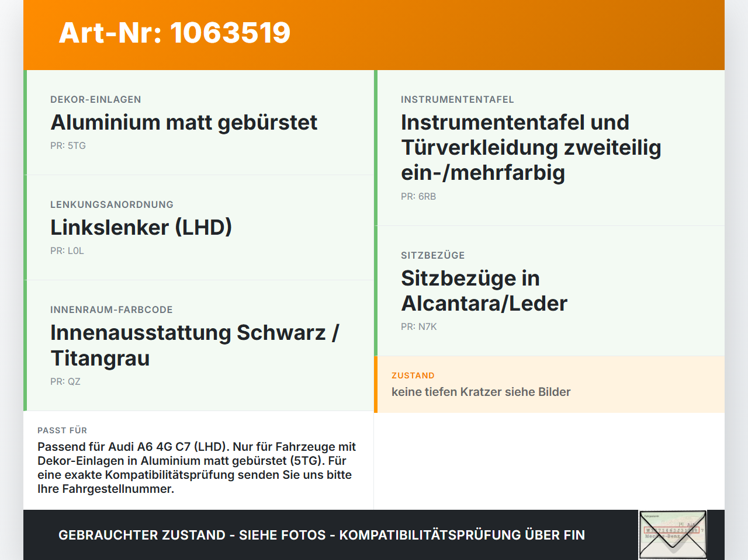This screenshot has width=748, height=560.
Task: Click the INNENRAUM-FARBCODE category label
Action: [x=112, y=310]
